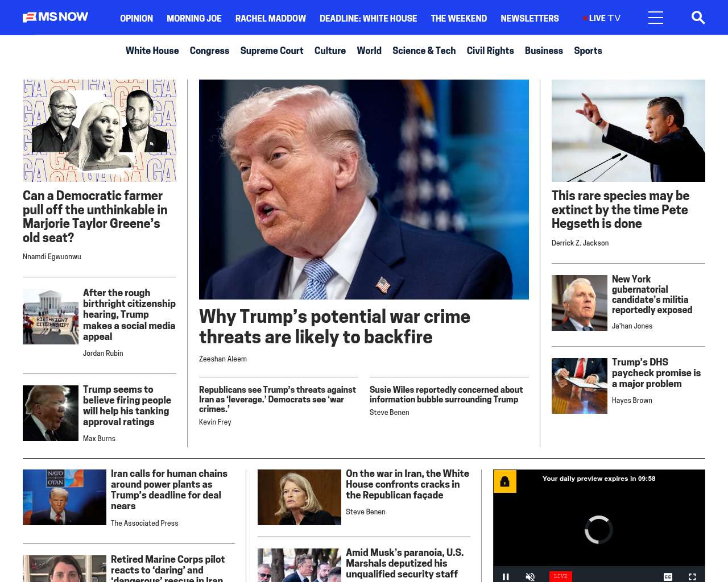This screenshot has height=582, width=728.
Task: Click the signing document thumbnail for DHS story
Action: point(580,386)
